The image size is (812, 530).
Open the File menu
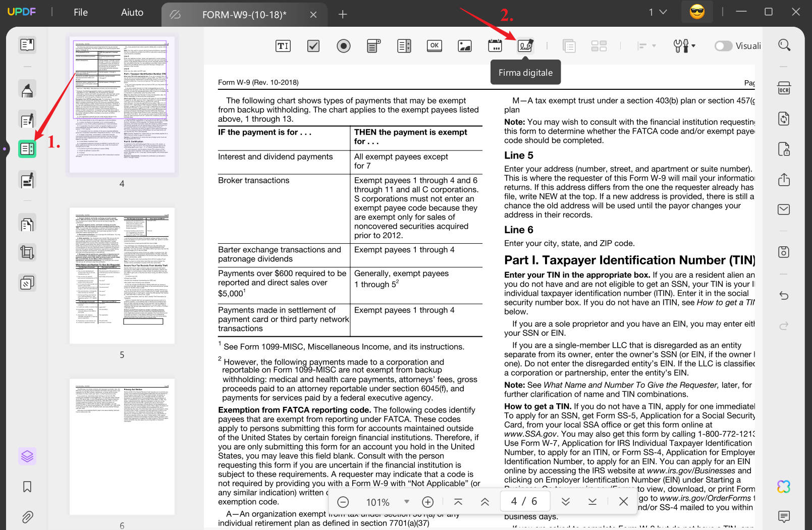pos(81,12)
